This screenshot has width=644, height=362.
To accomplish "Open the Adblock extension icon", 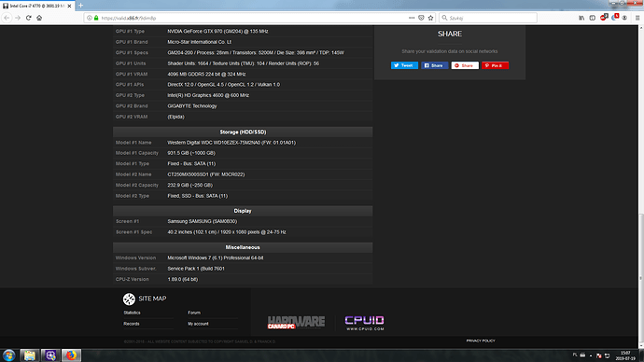I will [x=604, y=17].
